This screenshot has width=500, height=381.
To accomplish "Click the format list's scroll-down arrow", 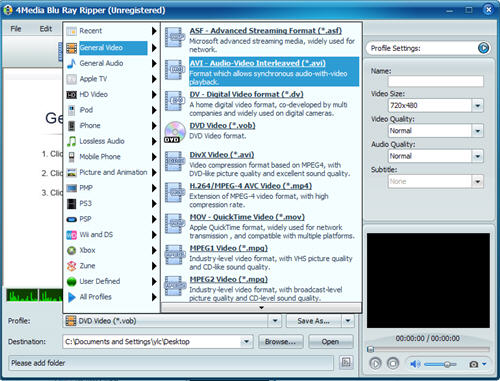I will 262,308.
